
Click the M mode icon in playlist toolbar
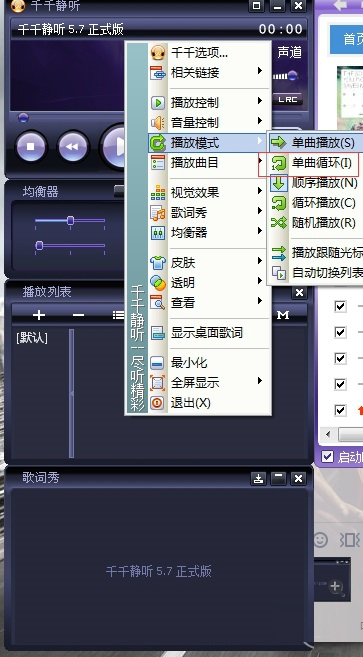click(283, 315)
